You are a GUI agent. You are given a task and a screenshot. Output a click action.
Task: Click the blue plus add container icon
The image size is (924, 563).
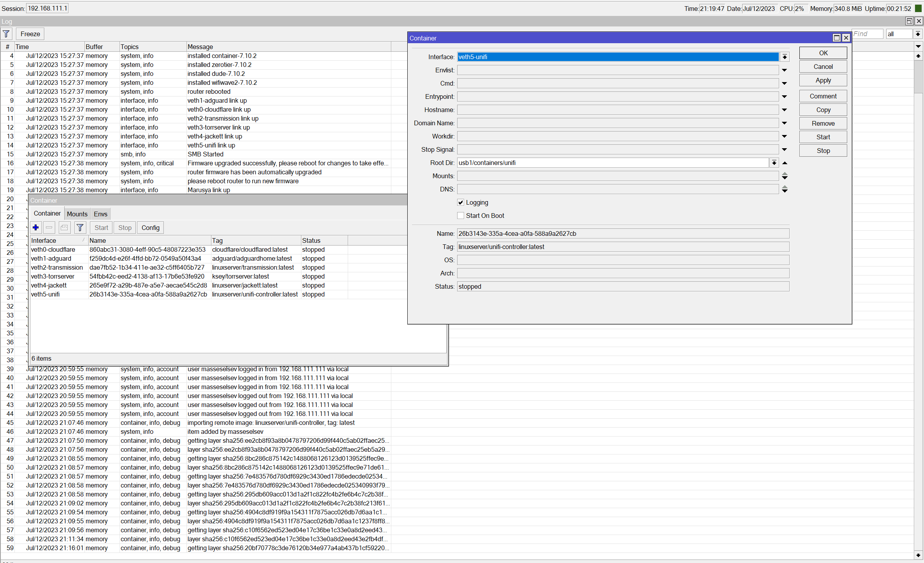(36, 228)
